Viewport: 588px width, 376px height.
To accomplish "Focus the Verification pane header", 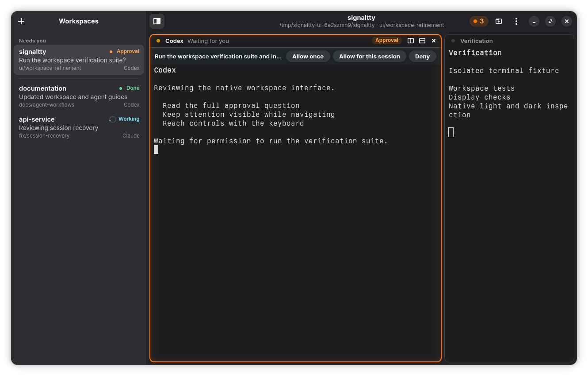I will 509,41.
